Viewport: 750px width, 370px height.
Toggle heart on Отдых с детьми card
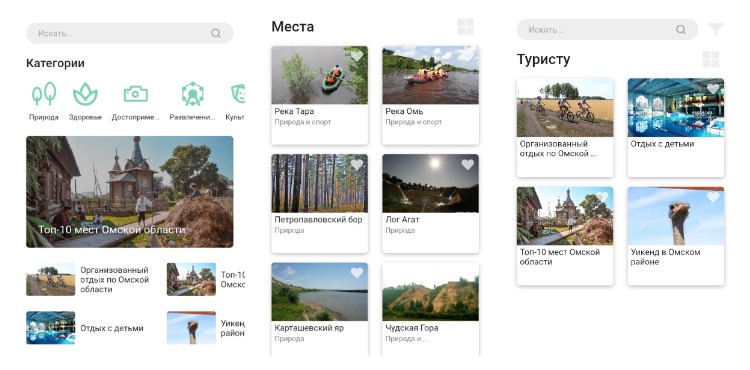click(x=713, y=89)
